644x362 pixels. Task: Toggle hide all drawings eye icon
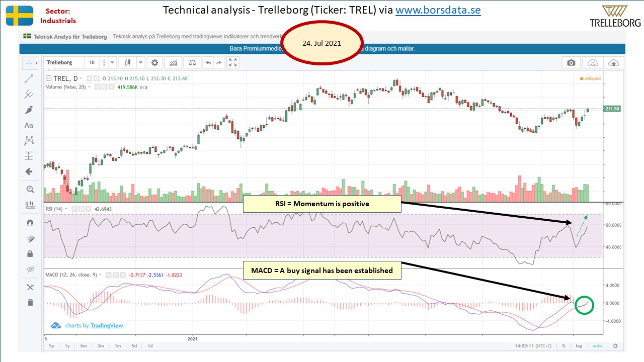30,269
